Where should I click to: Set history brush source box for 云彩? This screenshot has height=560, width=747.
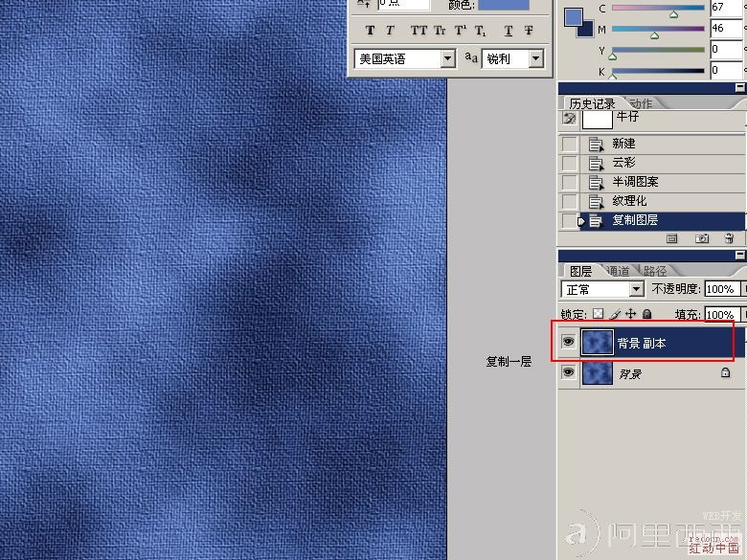coord(569,163)
